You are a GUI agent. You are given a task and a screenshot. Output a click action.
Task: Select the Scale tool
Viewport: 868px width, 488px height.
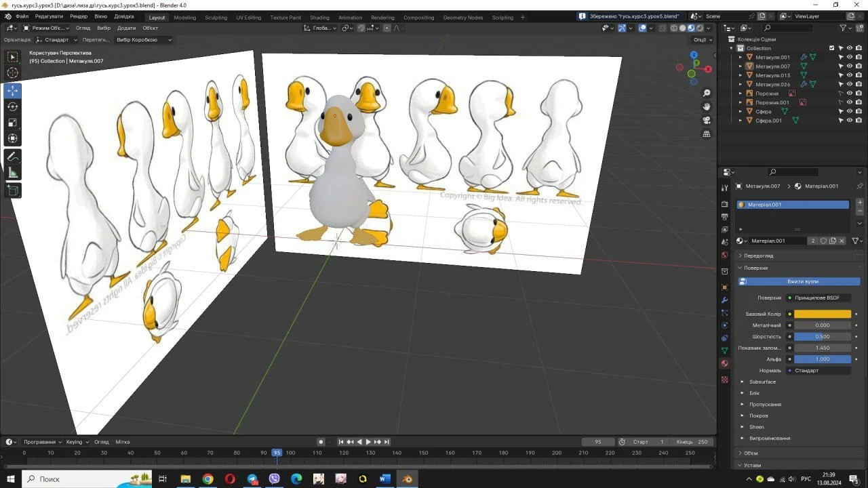(x=13, y=123)
